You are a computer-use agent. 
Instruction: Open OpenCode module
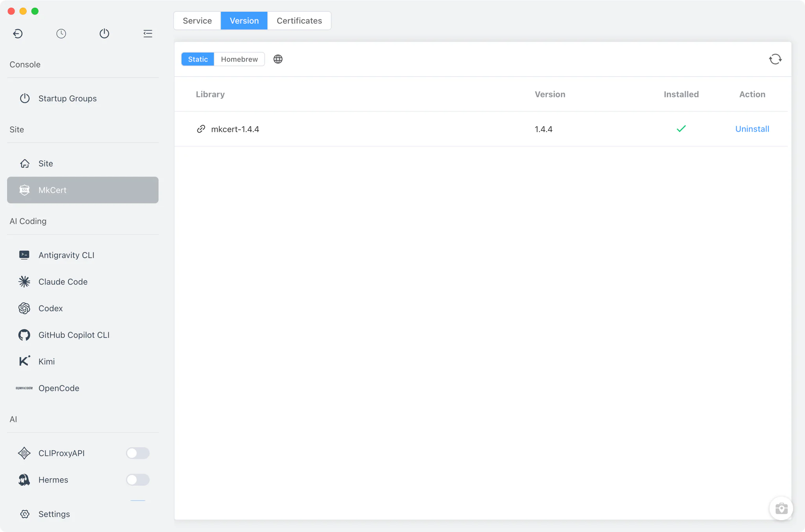pos(83,388)
